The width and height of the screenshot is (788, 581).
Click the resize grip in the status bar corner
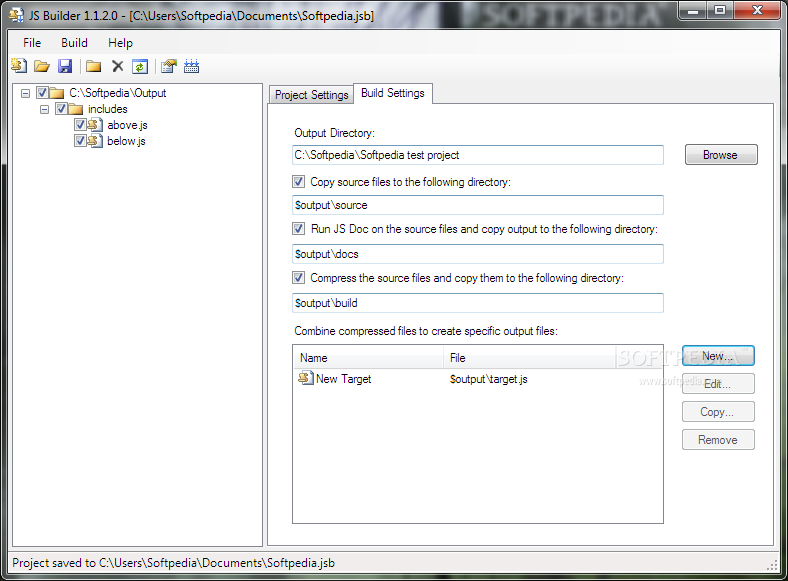[x=772, y=565]
